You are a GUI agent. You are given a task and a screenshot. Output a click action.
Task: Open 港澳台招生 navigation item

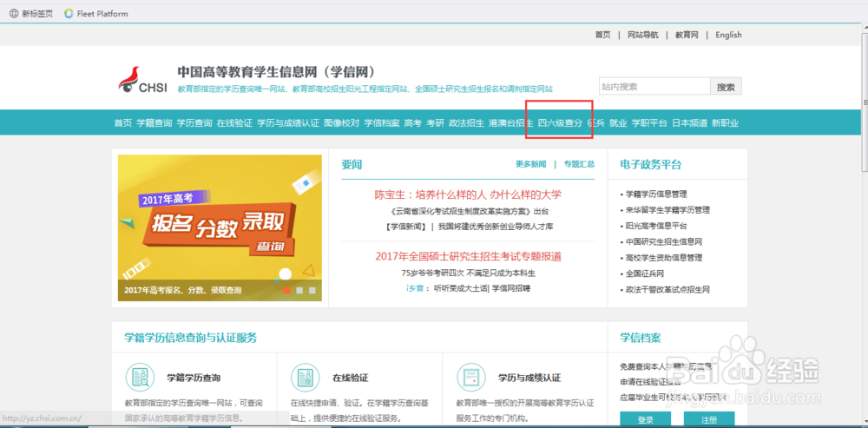point(511,123)
